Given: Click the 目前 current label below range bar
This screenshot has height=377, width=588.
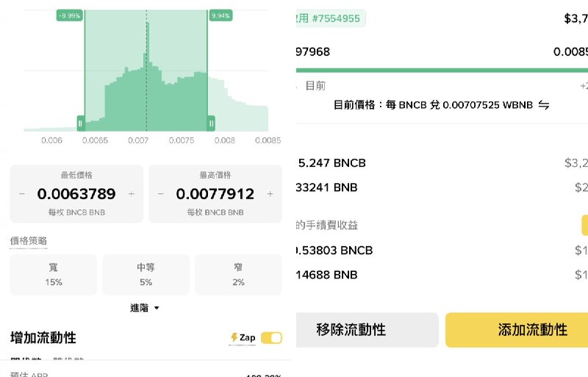Looking at the screenshot, I should click(x=315, y=86).
